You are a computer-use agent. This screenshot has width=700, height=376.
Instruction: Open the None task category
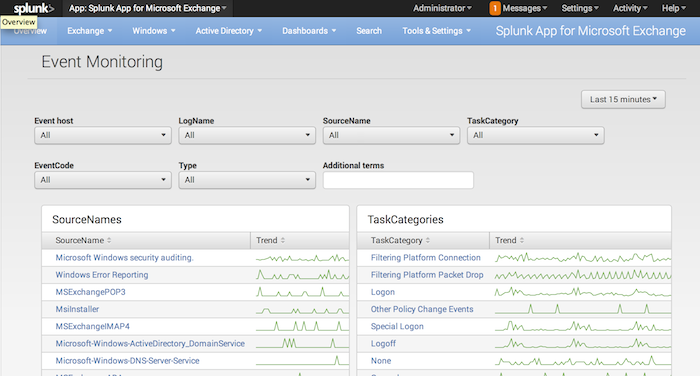[381, 361]
